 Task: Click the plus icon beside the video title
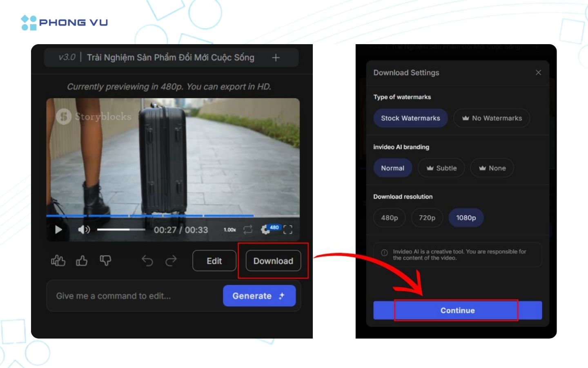[x=276, y=58]
